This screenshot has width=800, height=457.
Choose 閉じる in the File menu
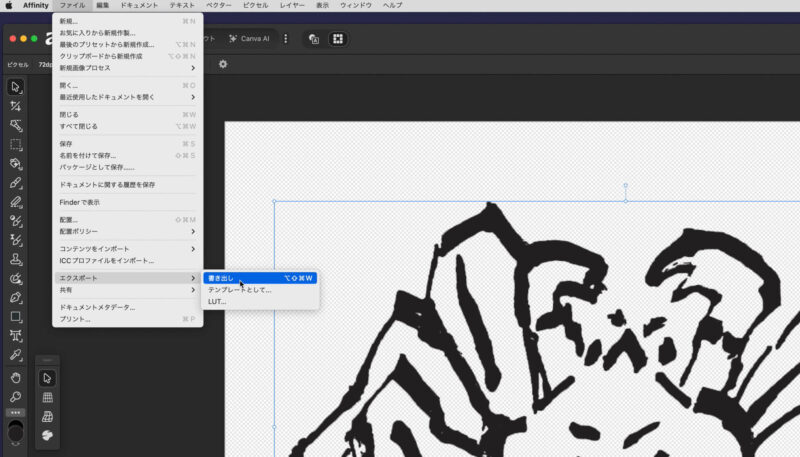[128, 115]
